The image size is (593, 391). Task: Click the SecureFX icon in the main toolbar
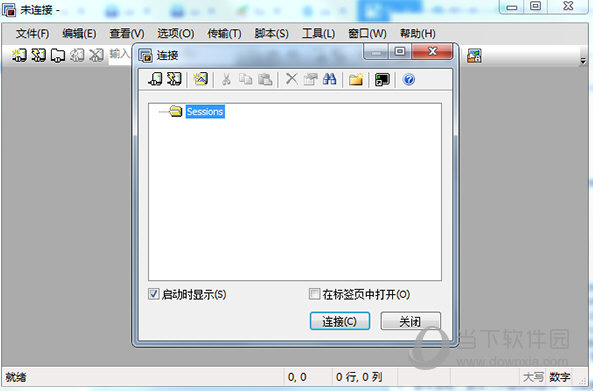click(474, 56)
